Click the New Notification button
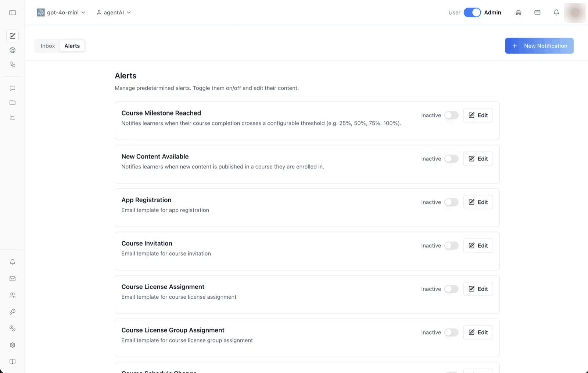This screenshot has width=588, height=373. point(539,46)
